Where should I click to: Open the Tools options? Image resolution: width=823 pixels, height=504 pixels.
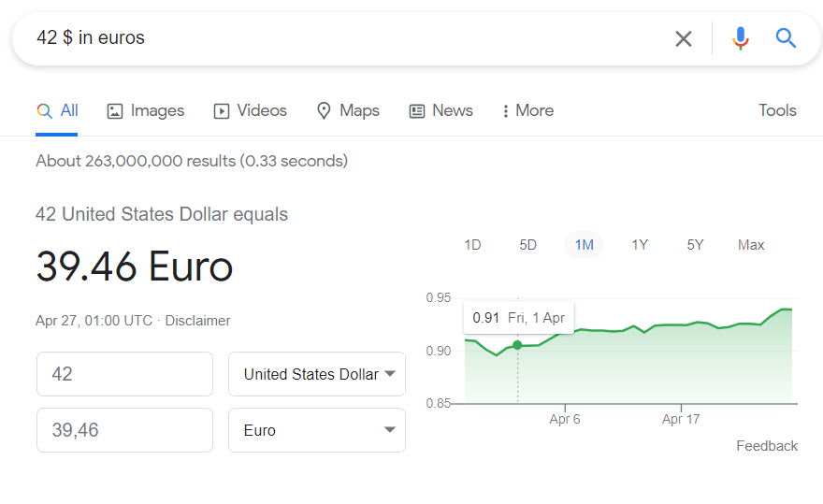[x=776, y=110]
